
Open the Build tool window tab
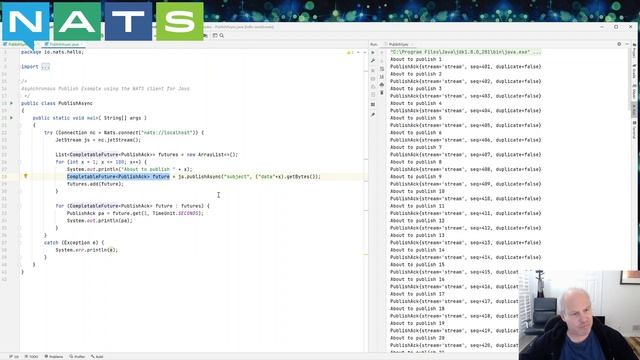[x=97, y=357]
